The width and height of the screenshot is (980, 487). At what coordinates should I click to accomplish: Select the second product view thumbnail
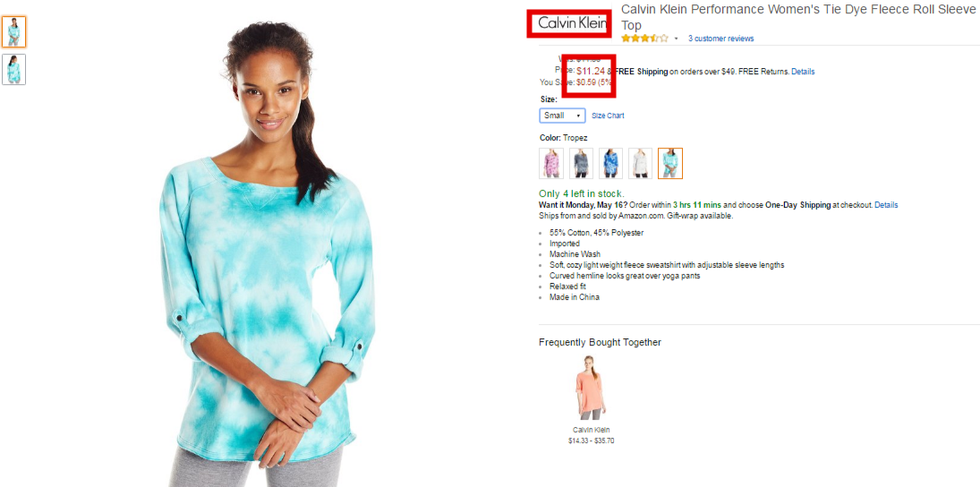(13, 70)
